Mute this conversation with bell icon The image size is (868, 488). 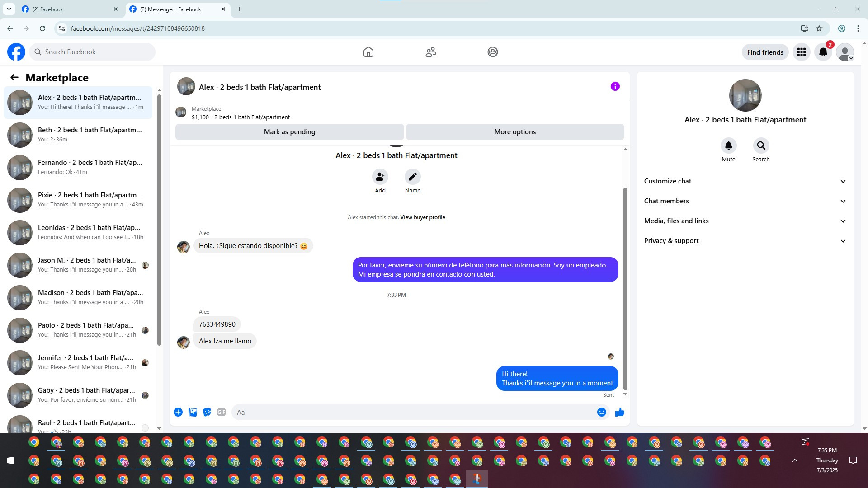728,145
